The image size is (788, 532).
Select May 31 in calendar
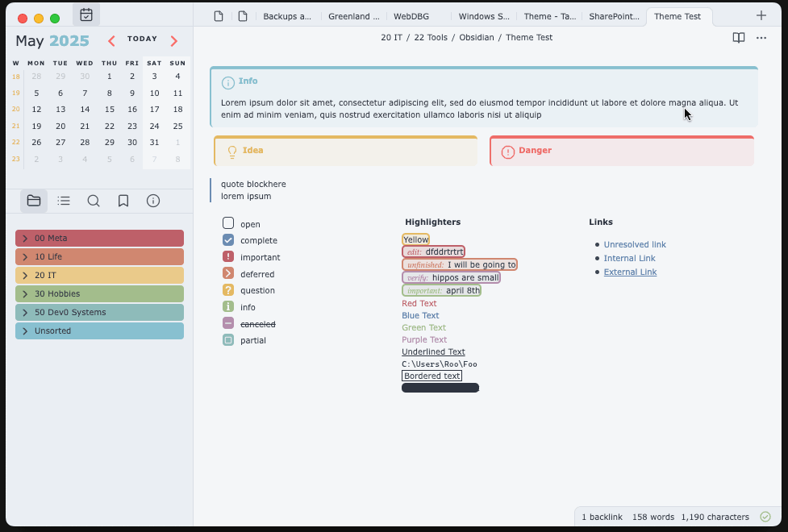154,143
